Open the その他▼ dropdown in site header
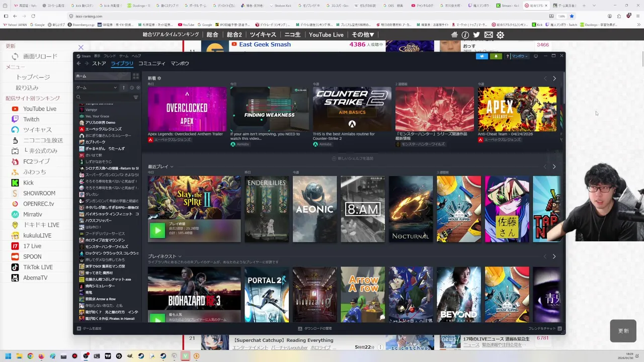 pyautogui.click(x=363, y=35)
